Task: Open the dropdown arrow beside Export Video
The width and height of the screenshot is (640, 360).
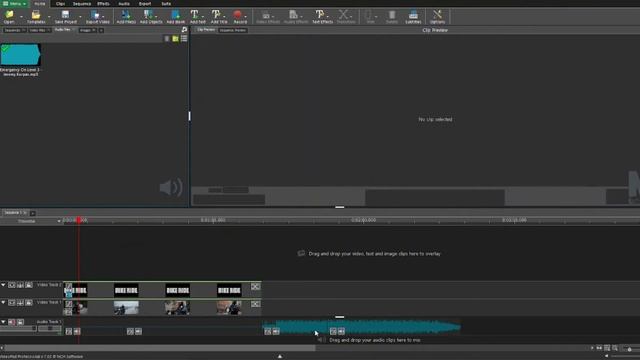Action: coord(103,17)
